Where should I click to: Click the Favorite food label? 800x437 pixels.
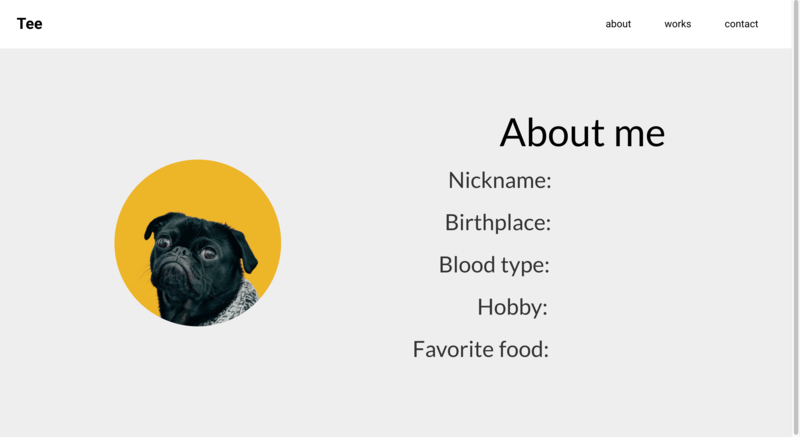click(x=480, y=350)
